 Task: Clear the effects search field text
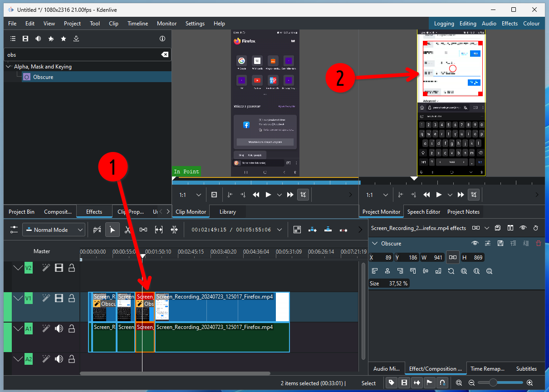(x=165, y=54)
